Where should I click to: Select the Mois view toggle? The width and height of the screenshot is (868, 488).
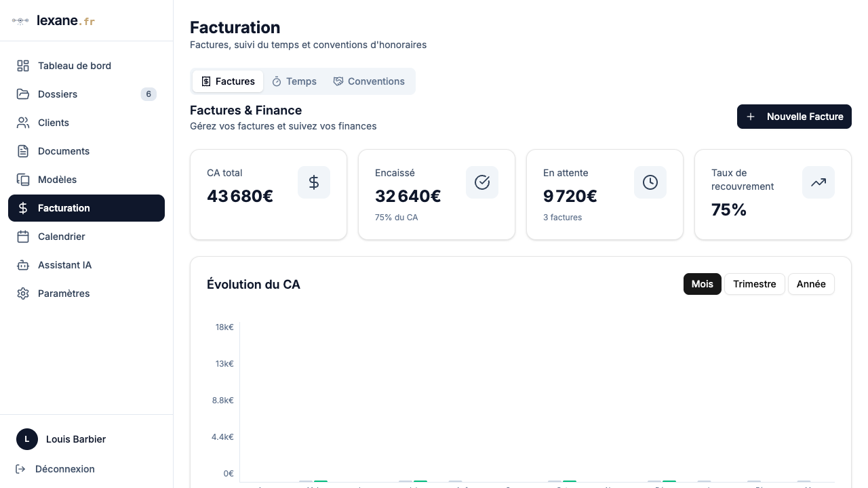(x=702, y=284)
